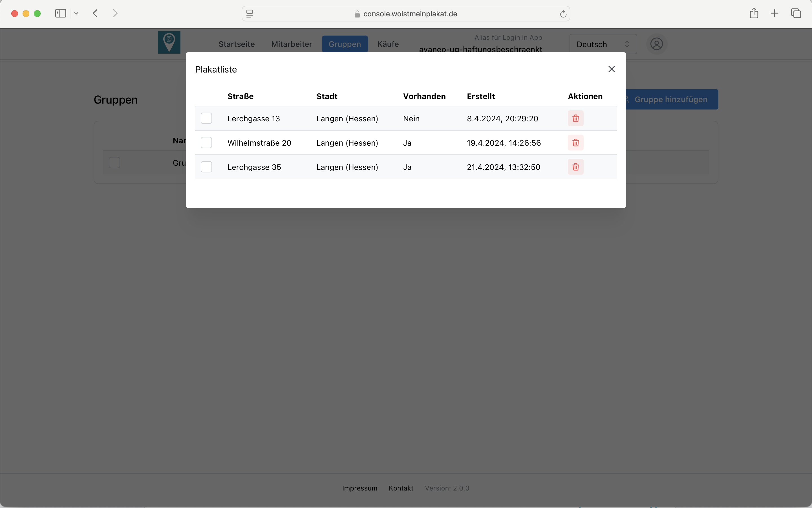
Task: Open the Deutsch language dropdown
Action: click(x=603, y=44)
